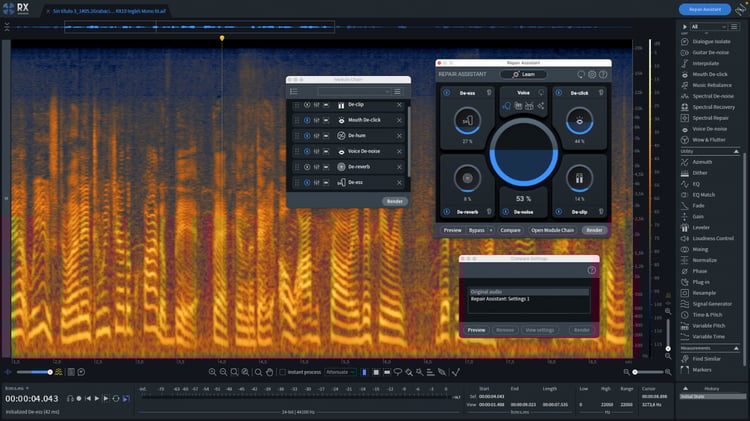Toggle power for De-hum in Module Chain
This screenshot has height=421, width=750.
click(x=307, y=136)
